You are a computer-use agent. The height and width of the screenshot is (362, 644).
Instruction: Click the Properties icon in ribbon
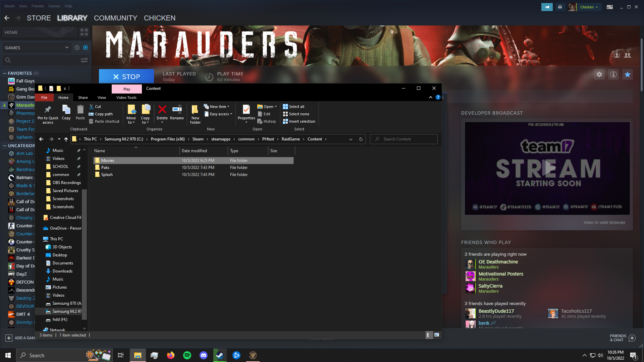(x=246, y=110)
